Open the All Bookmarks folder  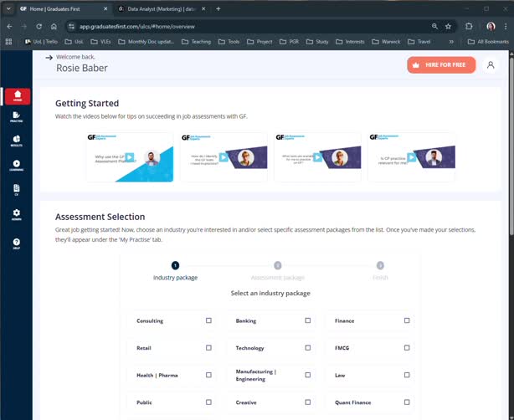pyautogui.click(x=488, y=42)
